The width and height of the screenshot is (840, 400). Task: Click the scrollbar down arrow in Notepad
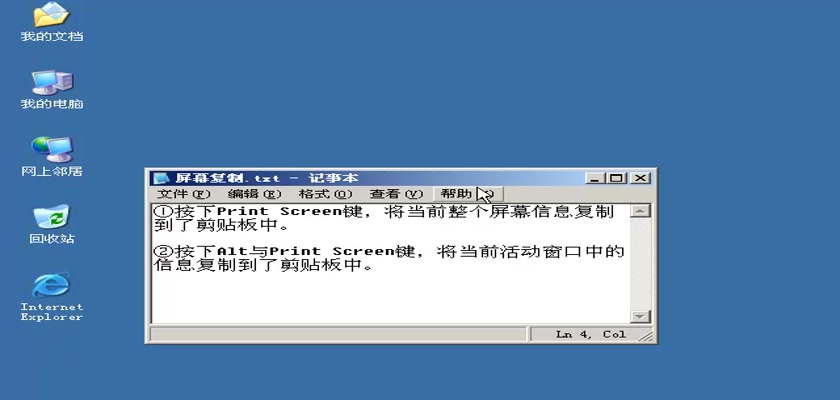640,316
